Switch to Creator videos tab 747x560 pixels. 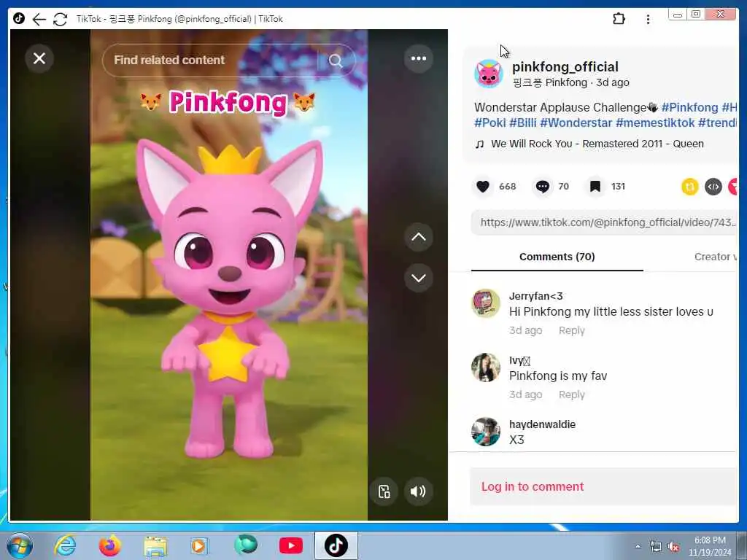point(716,257)
